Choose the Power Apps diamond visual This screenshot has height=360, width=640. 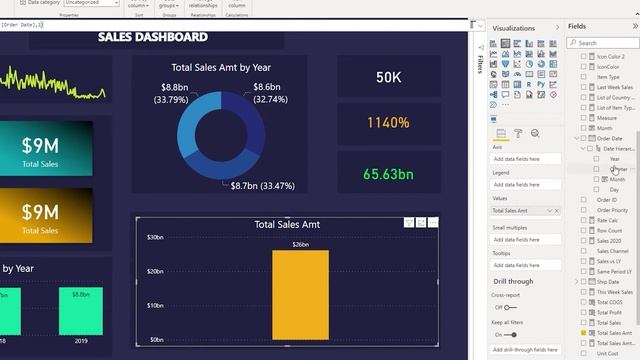(x=553, y=95)
